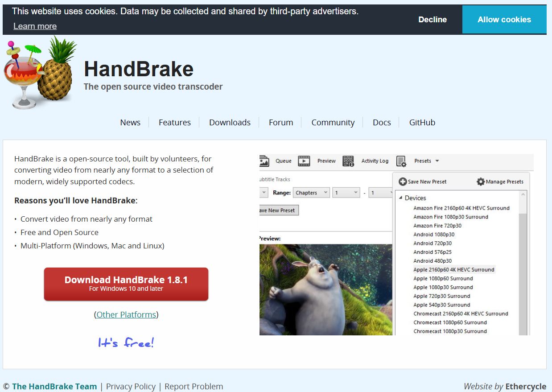Select Android 480p30 preset
Screen dimensions: 552x392
tap(433, 261)
